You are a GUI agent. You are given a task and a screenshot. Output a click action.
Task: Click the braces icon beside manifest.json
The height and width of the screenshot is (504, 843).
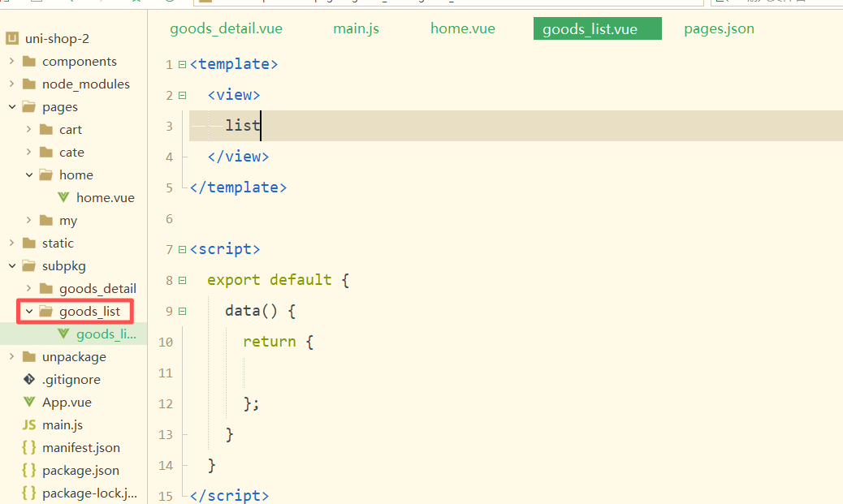[x=29, y=447]
